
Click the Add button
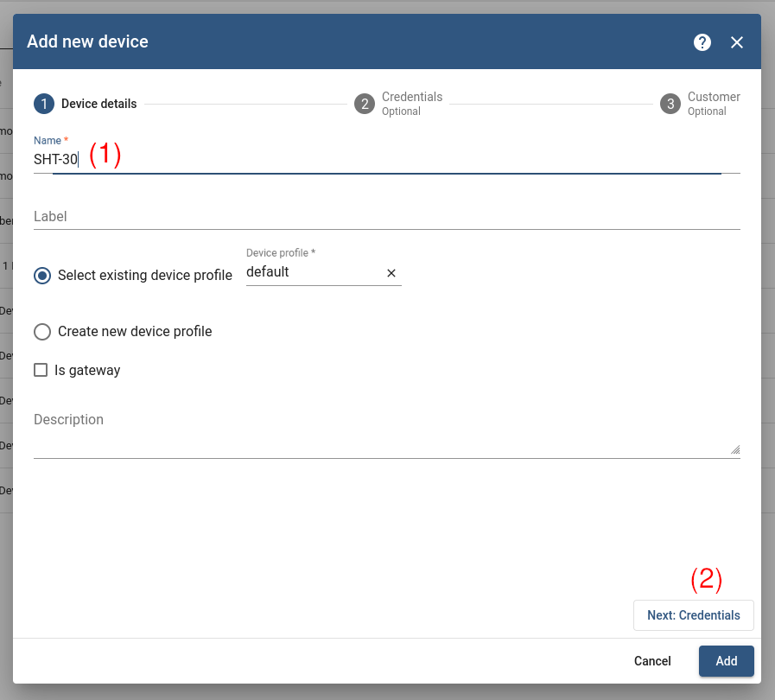tap(726, 661)
